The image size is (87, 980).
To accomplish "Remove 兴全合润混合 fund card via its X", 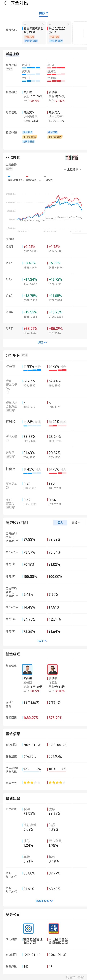I will click(68, 24).
